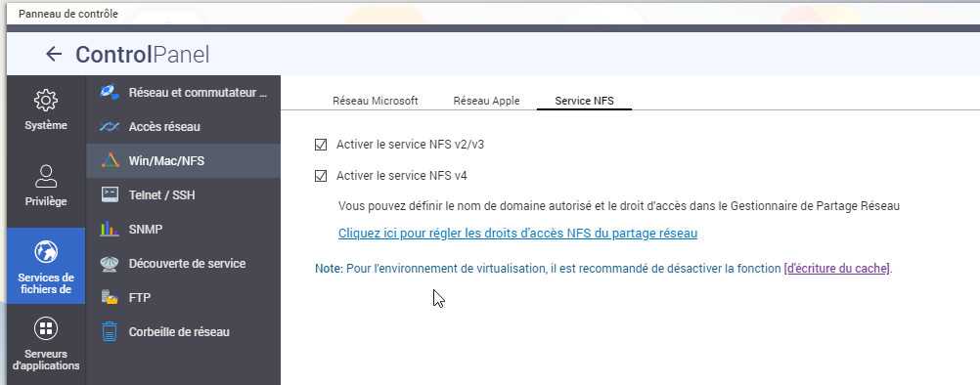Switch to the Réseau Apple tab
This screenshot has height=385, width=980.
click(486, 101)
